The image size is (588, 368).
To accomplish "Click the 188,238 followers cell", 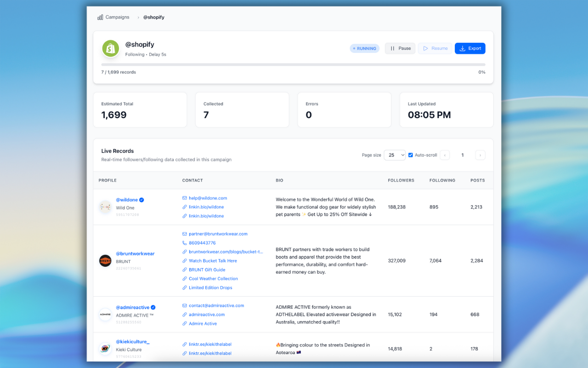I will [397, 207].
